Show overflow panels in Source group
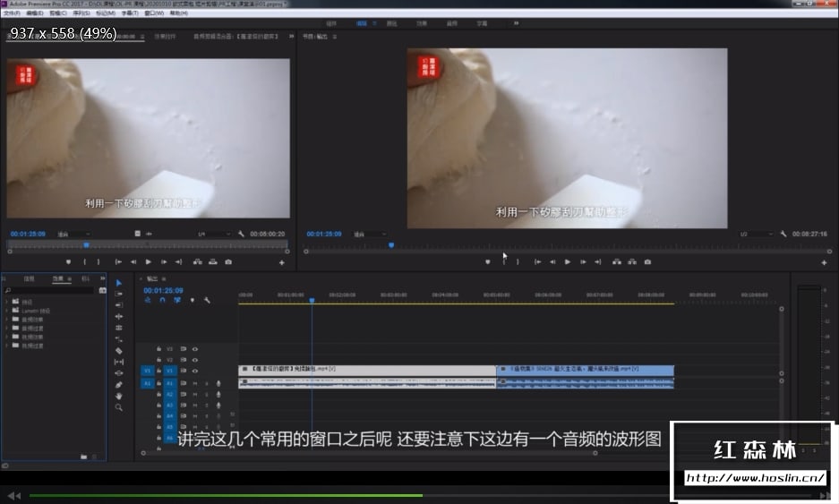Viewport: 839px width, 504px height. tap(292, 37)
